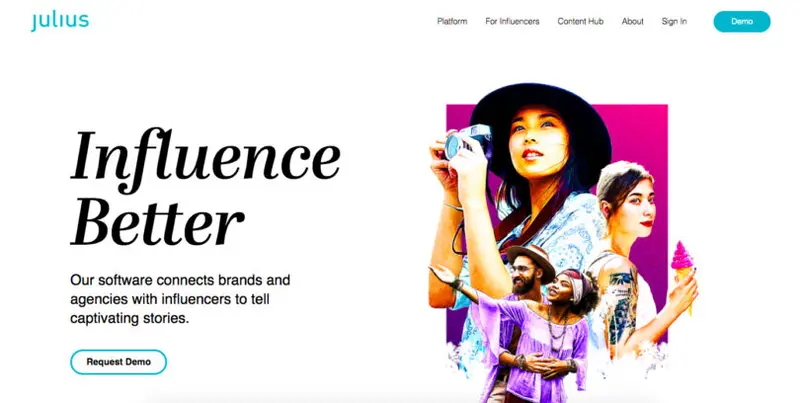Open the Content Hub link

[x=581, y=21]
